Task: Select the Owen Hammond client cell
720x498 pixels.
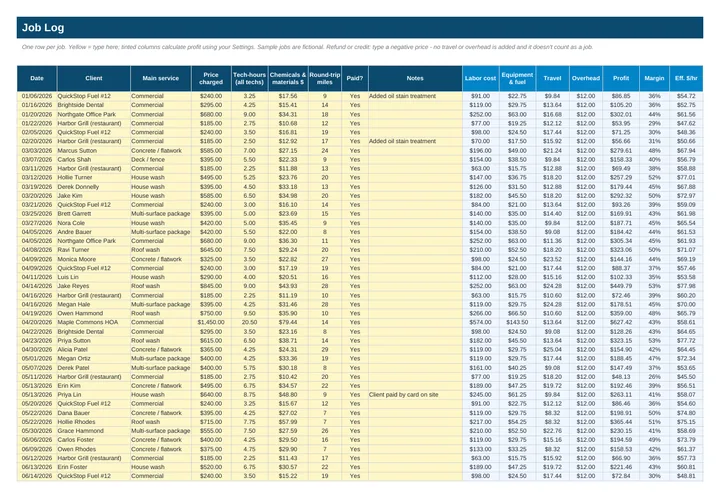Action: coord(94,313)
